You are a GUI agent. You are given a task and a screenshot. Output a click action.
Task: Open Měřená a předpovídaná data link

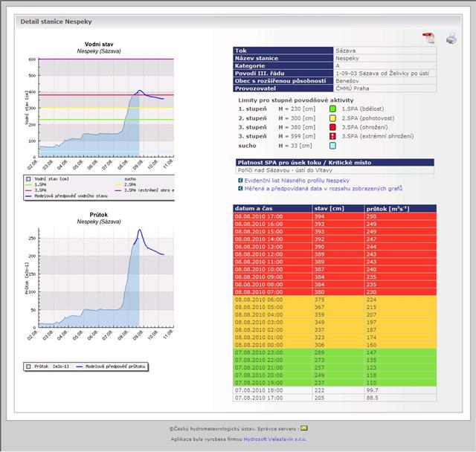point(324,188)
